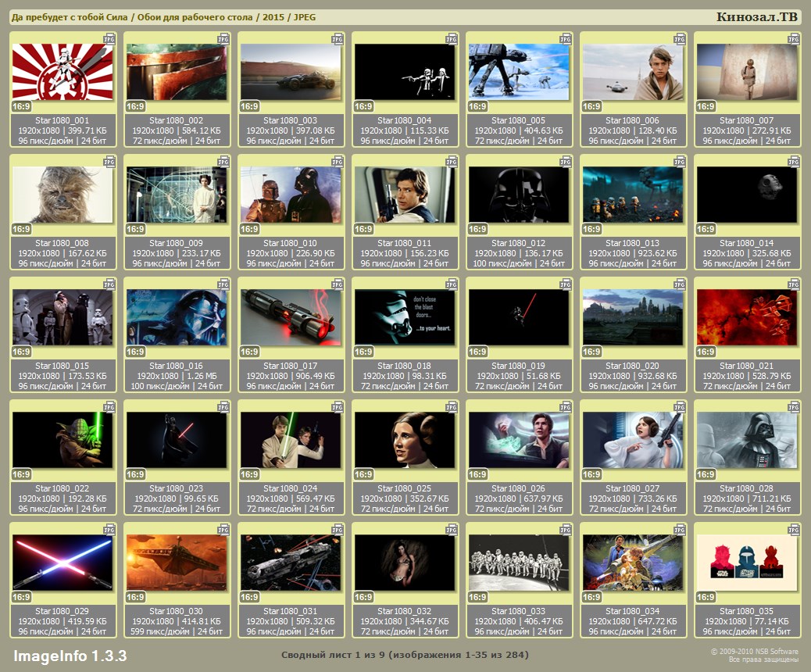Click the 16:9 badge on Star1080_022

pyautogui.click(x=21, y=474)
